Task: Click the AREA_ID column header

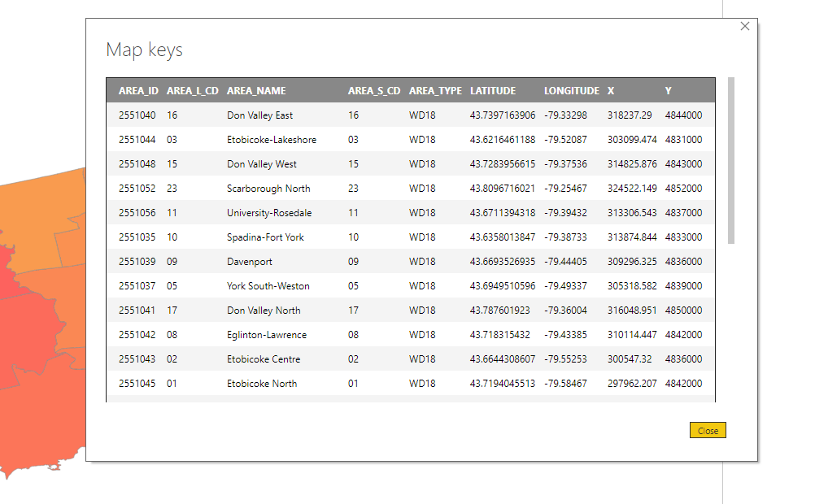Action: tap(138, 91)
